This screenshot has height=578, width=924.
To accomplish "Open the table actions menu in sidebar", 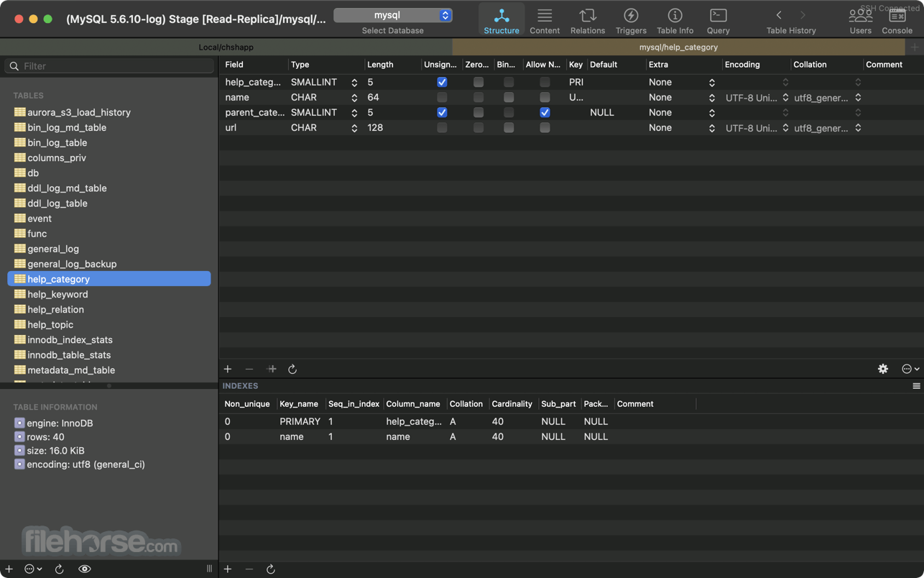I will pos(33,569).
